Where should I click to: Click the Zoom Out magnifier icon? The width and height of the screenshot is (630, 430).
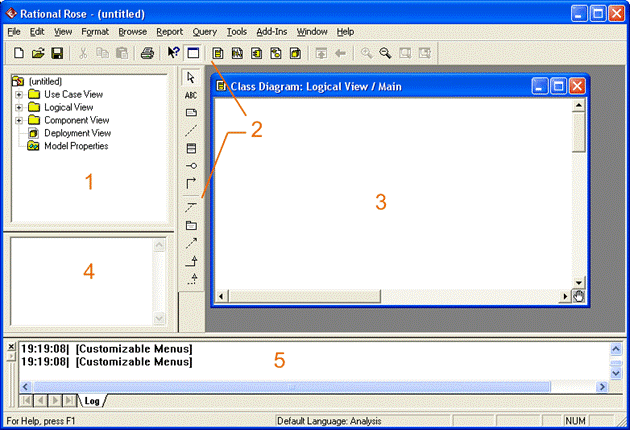coord(385,53)
